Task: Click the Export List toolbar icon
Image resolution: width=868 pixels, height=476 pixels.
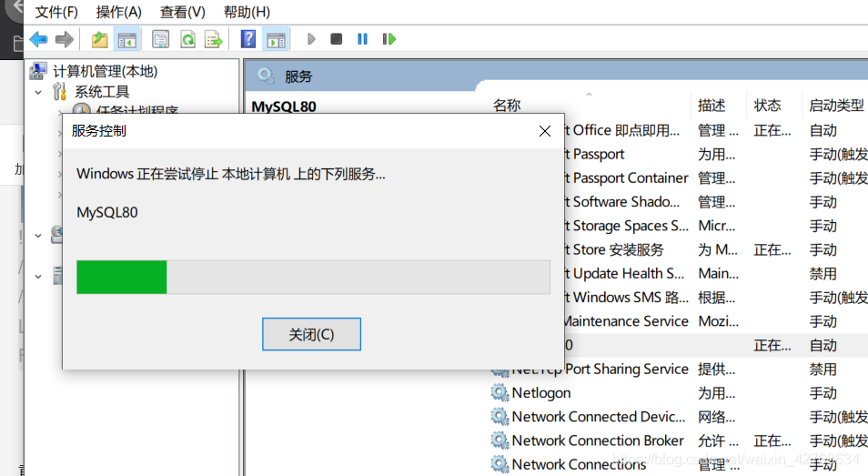Action: point(213,39)
